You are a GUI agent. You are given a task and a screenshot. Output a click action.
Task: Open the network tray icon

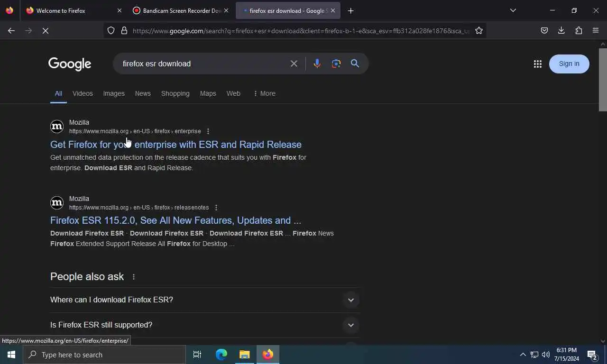[x=534, y=355]
